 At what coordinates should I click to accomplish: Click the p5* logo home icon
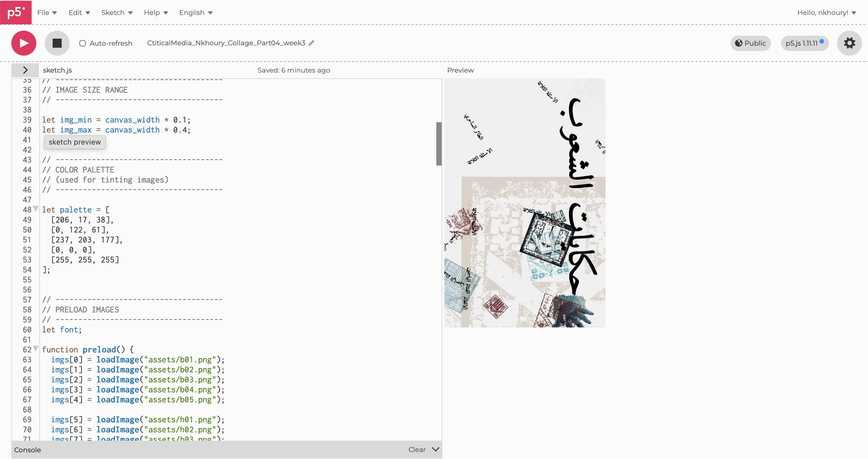point(16,12)
